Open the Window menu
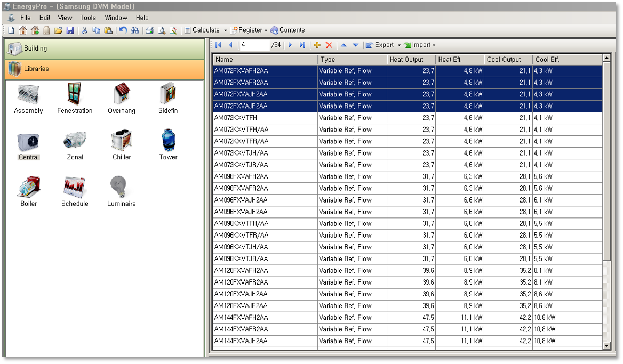 click(116, 18)
